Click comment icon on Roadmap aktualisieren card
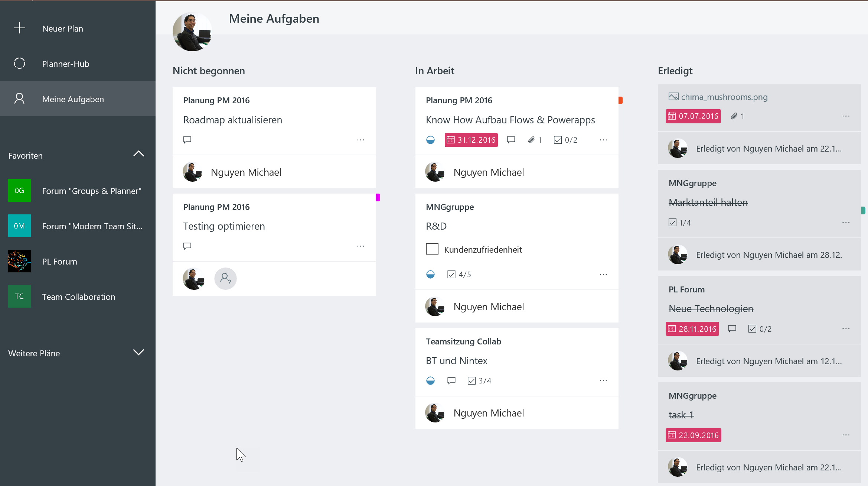The image size is (868, 486). coord(187,140)
